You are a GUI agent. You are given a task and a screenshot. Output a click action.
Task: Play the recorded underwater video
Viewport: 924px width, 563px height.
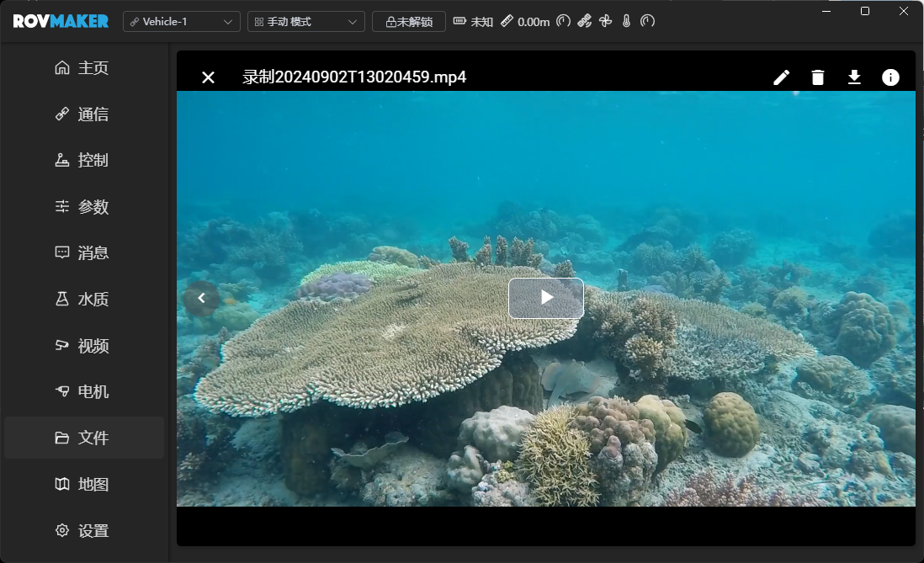pos(546,298)
